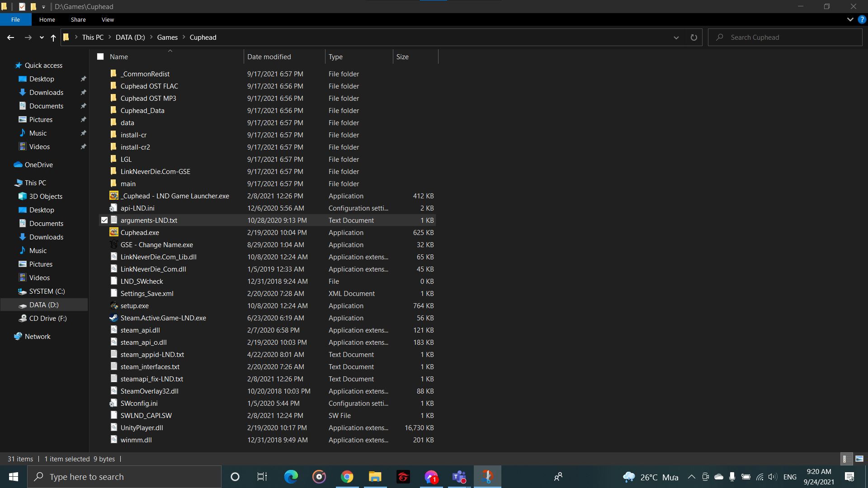
Task: Open the recent locations dropdown arrow
Action: point(41,38)
